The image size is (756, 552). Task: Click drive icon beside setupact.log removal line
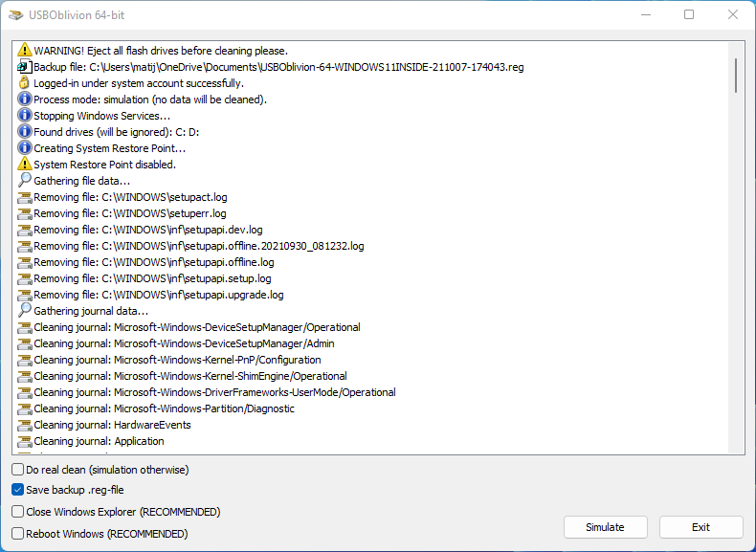point(25,197)
